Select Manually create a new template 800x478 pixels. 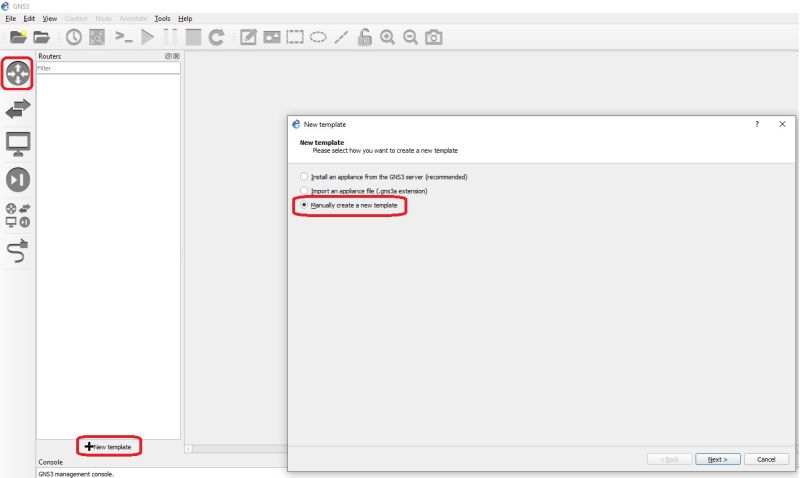(349, 205)
